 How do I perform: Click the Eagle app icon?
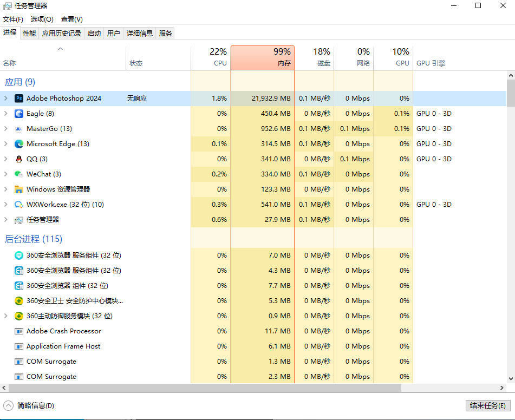coord(19,114)
